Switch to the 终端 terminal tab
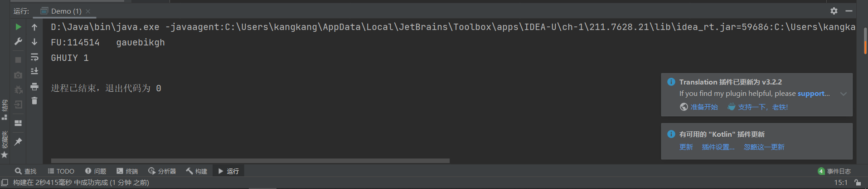The height and width of the screenshot is (189, 868). pos(127,171)
